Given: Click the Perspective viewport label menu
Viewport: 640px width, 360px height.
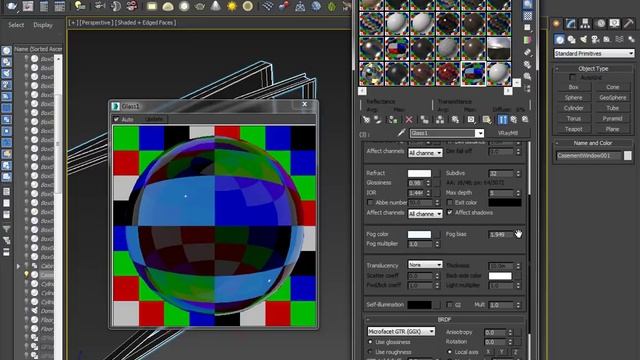Looking at the screenshot, I should tap(96, 23).
